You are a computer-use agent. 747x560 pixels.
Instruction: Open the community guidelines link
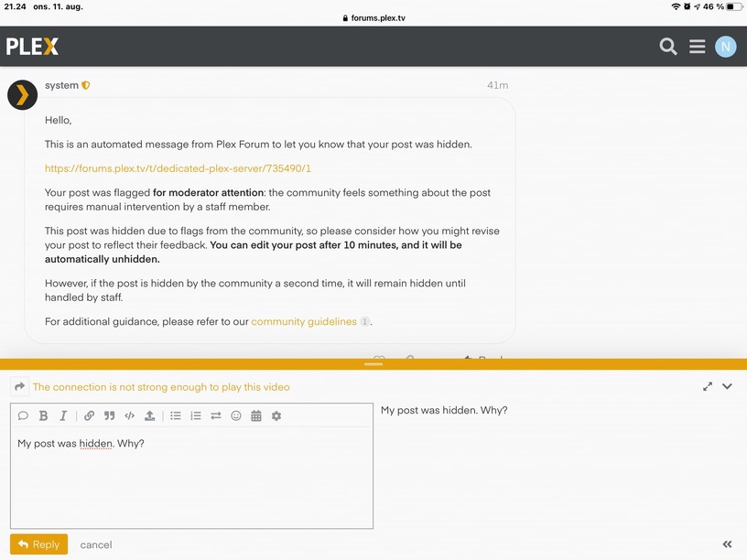304,321
